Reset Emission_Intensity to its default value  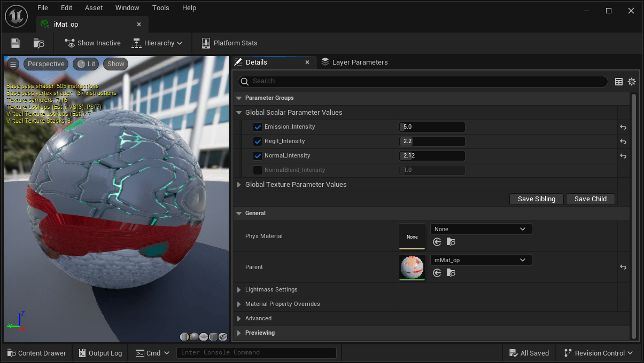623,127
